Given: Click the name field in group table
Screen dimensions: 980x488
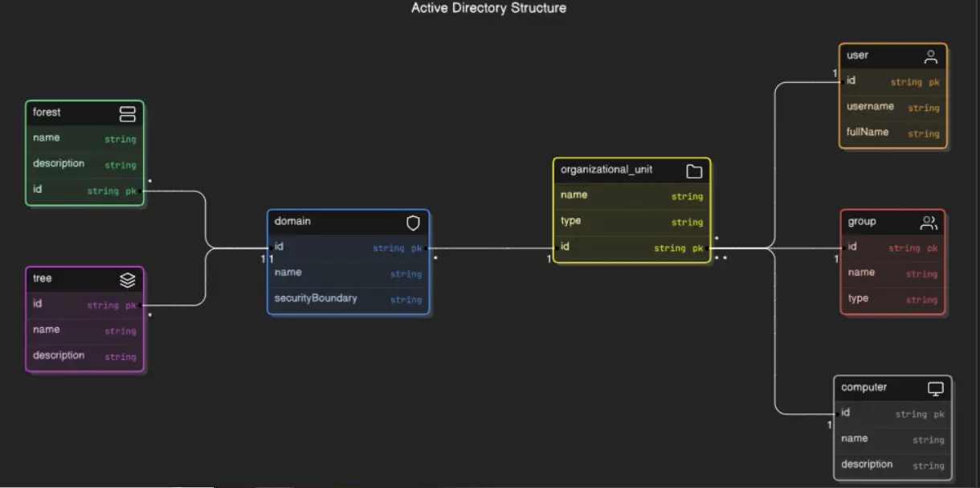Looking at the screenshot, I should 892,273.
